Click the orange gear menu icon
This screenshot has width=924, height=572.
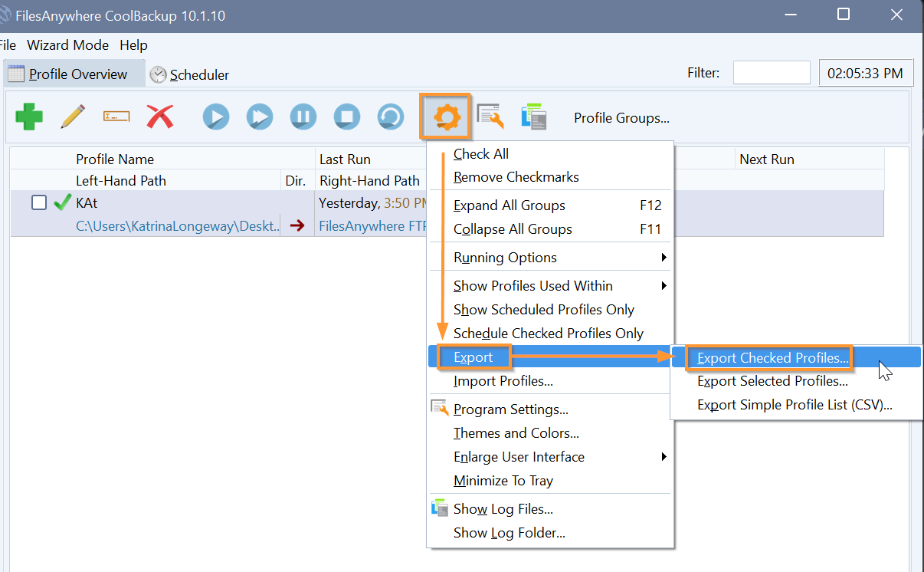(446, 117)
